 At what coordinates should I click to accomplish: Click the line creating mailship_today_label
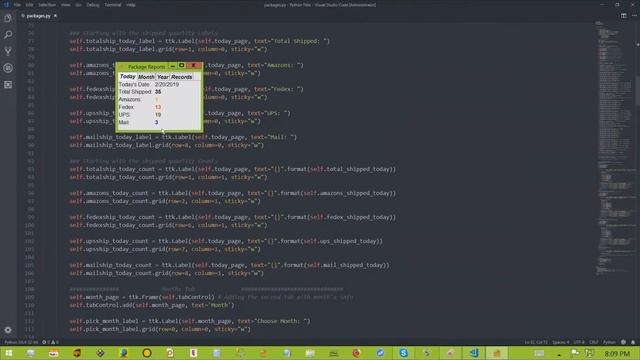point(183,137)
